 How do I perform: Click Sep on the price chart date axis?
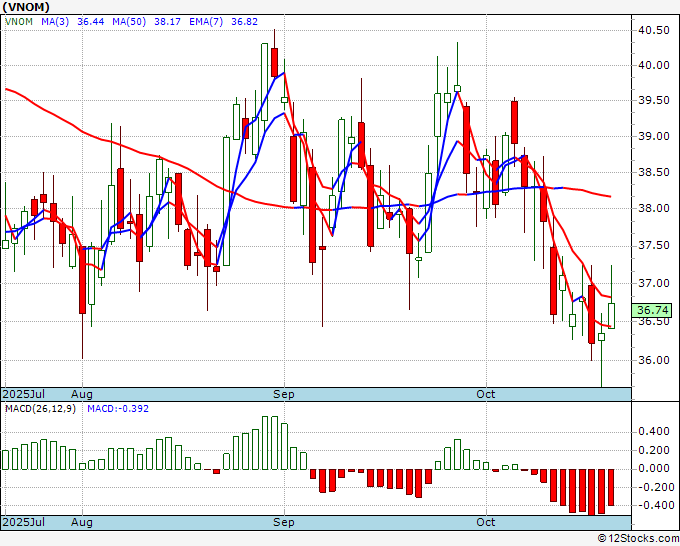[284, 394]
